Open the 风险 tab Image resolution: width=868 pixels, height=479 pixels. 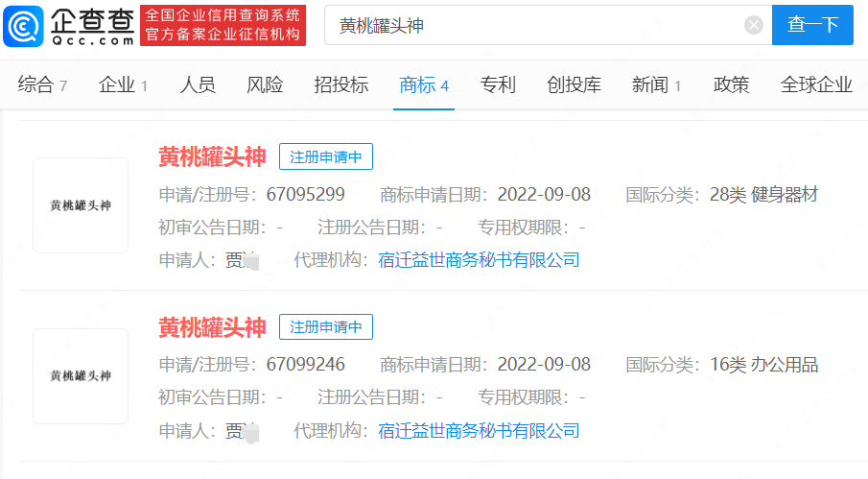[x=265, y=85]
